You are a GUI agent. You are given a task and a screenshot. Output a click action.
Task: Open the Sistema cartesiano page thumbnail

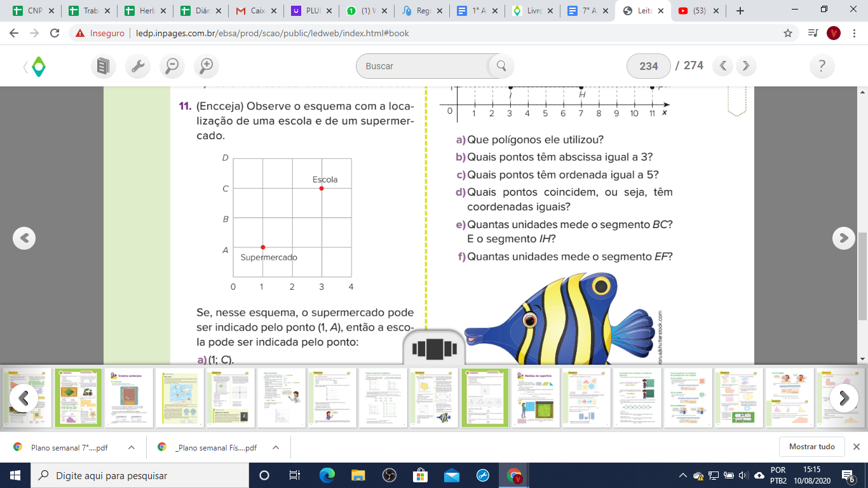(129, 398)
